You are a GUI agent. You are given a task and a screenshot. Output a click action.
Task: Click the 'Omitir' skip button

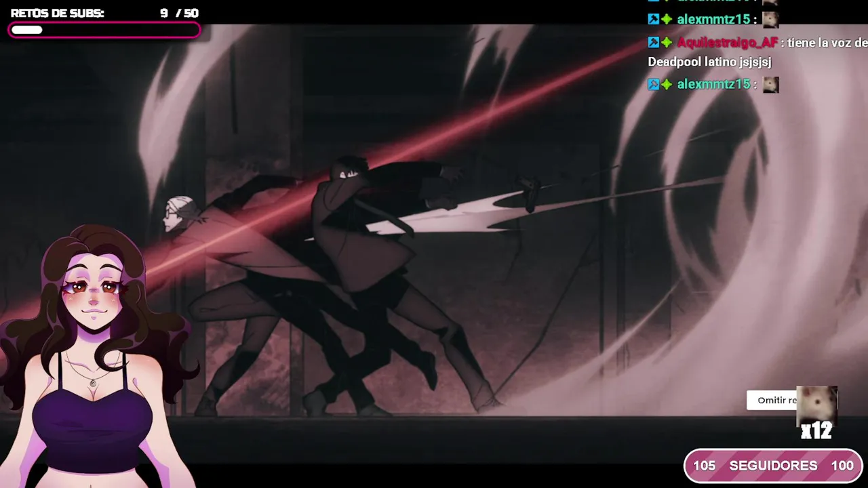point(772,401)
